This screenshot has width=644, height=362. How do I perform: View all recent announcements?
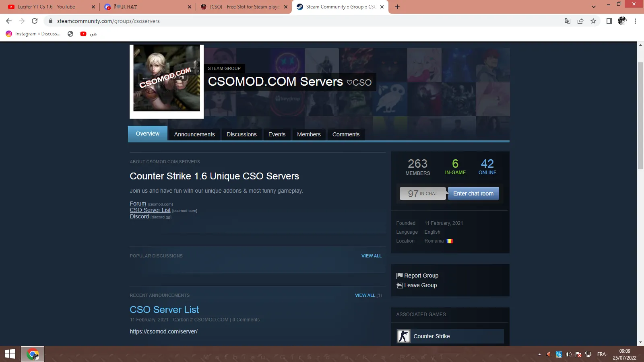[365, 295]
